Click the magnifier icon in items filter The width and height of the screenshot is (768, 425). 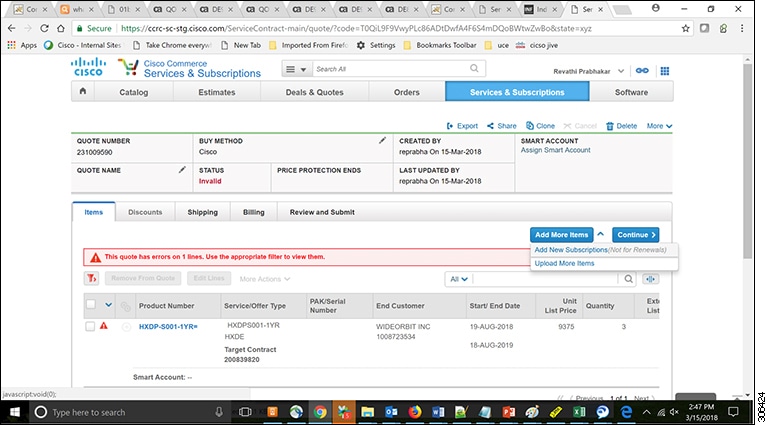coord(628,279)
